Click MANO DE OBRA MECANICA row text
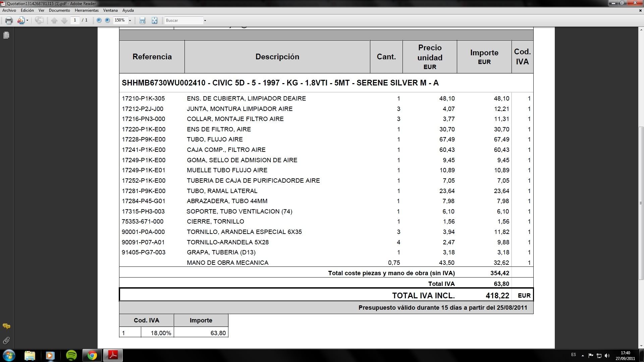The image size is (644, 362). click(227, 263)
